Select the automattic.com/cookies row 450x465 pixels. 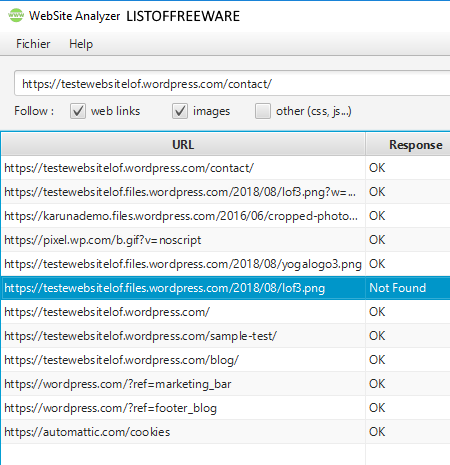[x=226, y=432]
